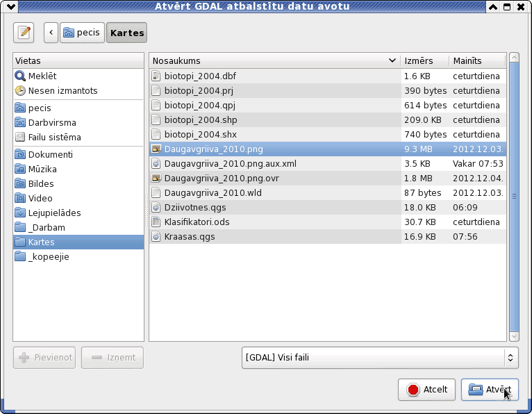Click the biotopi_2004.dbf file icon
This screenshot has width=532, height=414.
(x=156, y=76)
